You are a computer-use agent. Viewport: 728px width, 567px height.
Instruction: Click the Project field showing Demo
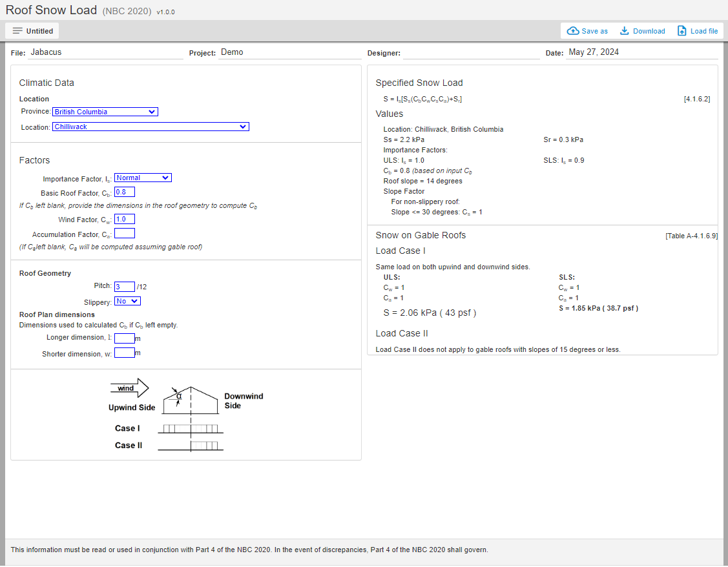[289, 52]
